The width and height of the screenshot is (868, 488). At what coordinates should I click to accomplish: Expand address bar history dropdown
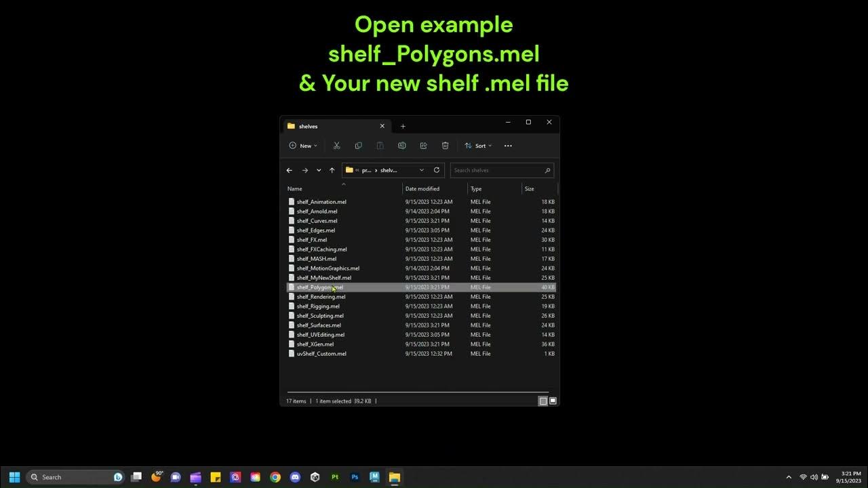(x=422, y=170)
